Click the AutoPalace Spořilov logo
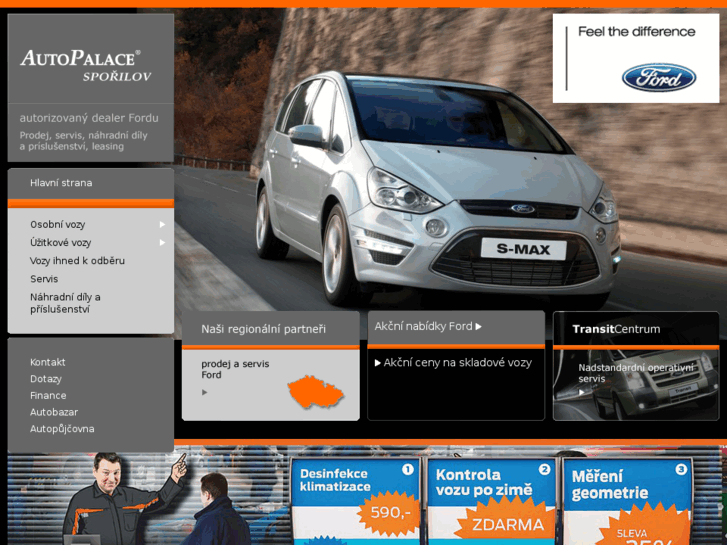 pyautogui.click(x=86, y=65)
